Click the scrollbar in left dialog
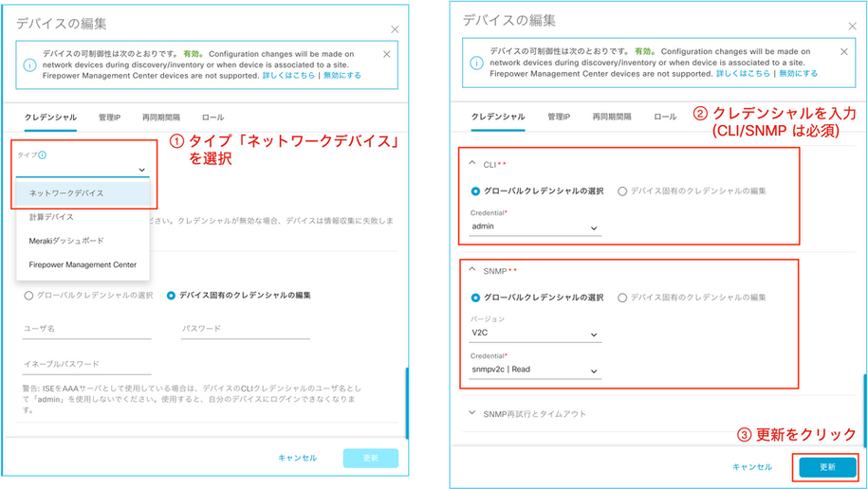The height and width of the screenshot is (489, 868). pyautogui.click(x=407, y=404)
